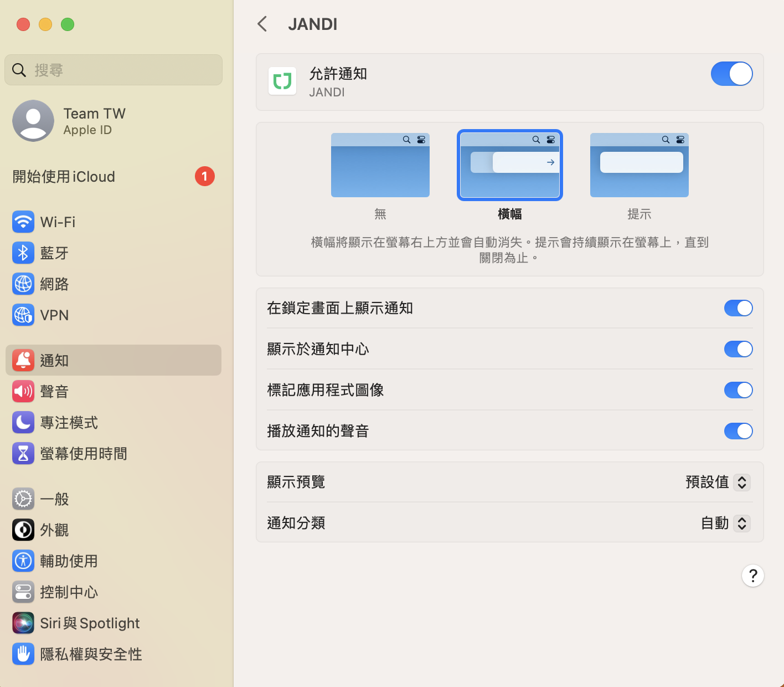Open Team TW Apple ID account
The image size is (784, 687).
pos(114,121)
